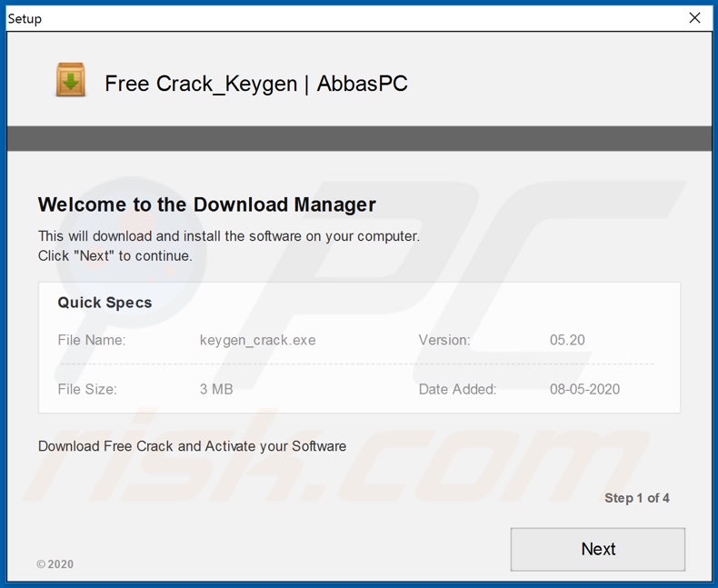The height and width of the screenshot is (588, 718).
Task: Select the keygen_crack.exe file name value
Action: click(x=257, y=340)
